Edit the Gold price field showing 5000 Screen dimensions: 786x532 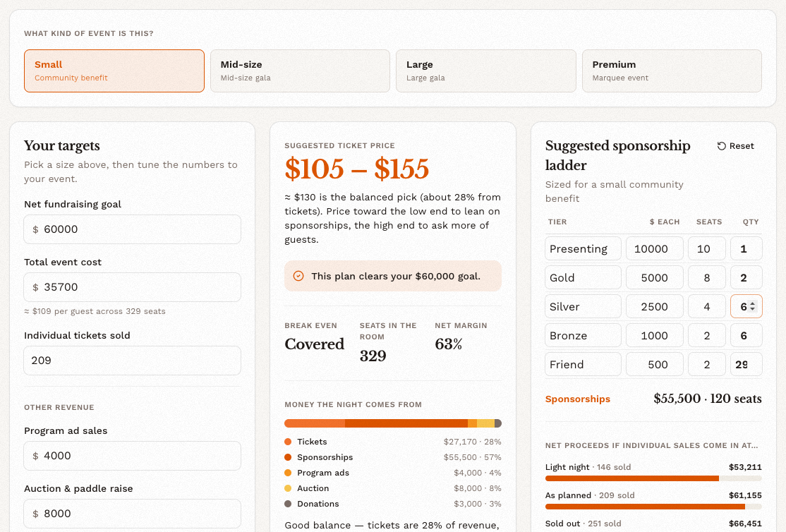tap(655, 278)
